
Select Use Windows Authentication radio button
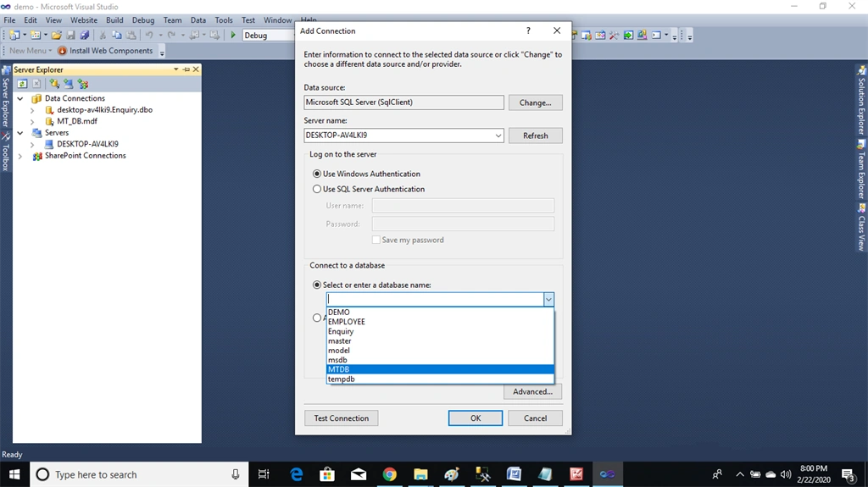(x=317, y=174)
